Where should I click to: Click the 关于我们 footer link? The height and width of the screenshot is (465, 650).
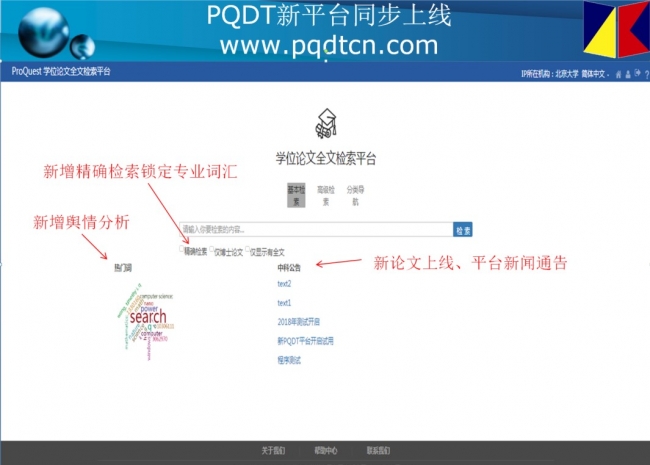[x=273, y=450]
